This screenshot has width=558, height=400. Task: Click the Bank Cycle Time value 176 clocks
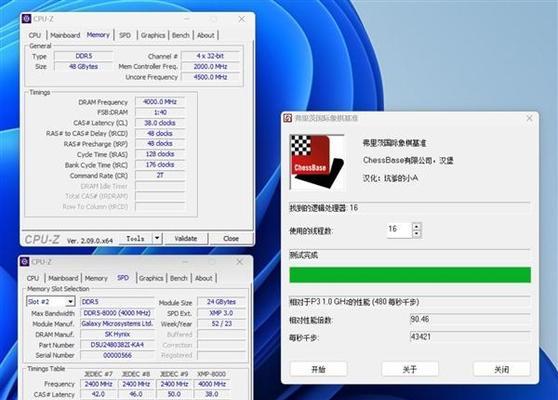(x=160, y=165)
